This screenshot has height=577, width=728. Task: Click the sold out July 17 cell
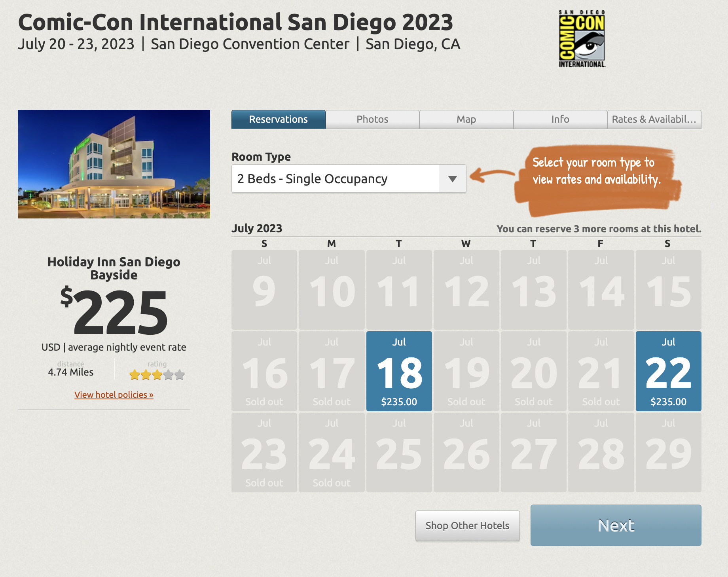pos(332,371)
